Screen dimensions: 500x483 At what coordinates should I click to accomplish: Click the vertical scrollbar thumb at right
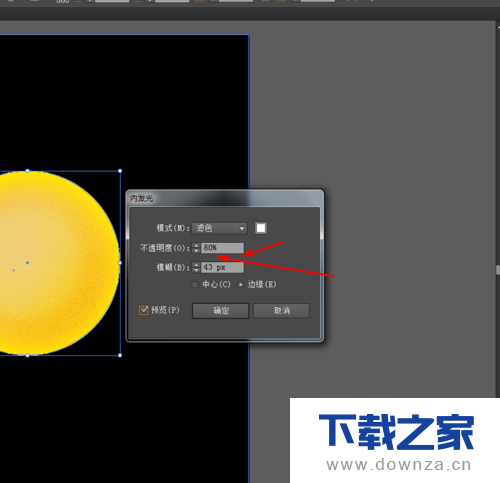coord(498,270)
